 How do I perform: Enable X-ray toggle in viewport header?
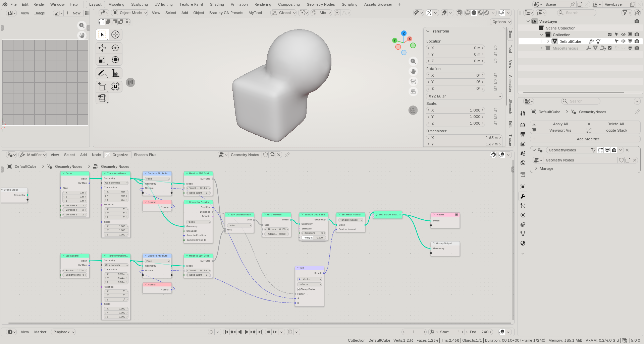(x=459, y=13)
